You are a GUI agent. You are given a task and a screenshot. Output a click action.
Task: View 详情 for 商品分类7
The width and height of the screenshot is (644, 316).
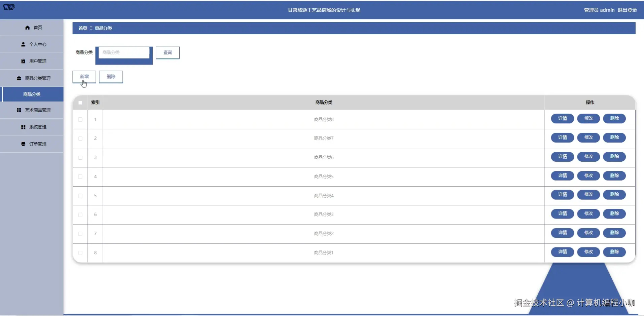[562, 137]
